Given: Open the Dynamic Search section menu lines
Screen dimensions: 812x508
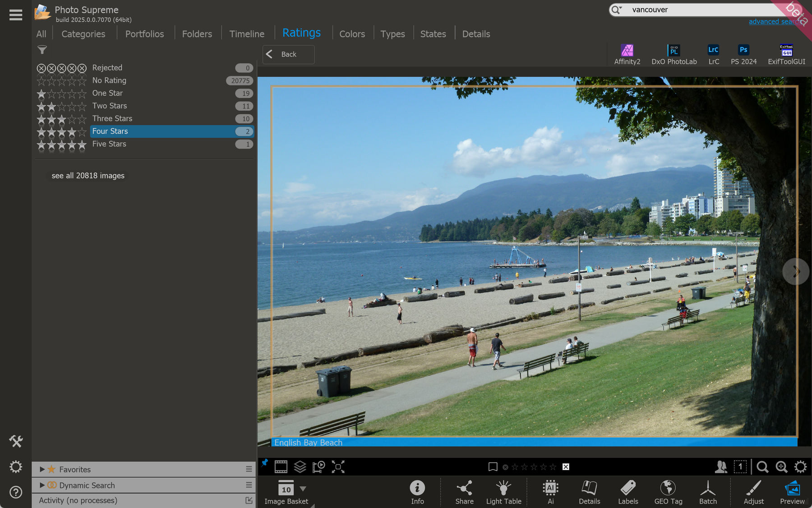Looking at the screenshot, I should point(249,485).
